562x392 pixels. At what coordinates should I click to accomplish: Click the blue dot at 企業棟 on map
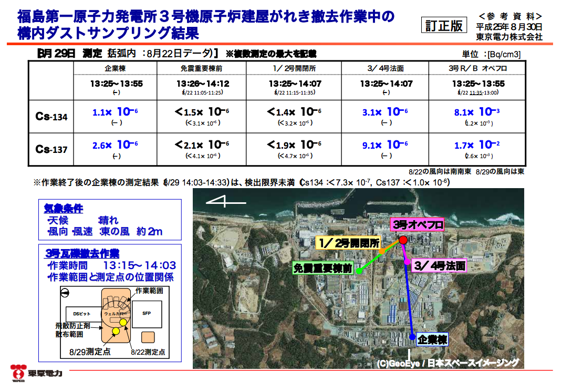click(413, 337)
